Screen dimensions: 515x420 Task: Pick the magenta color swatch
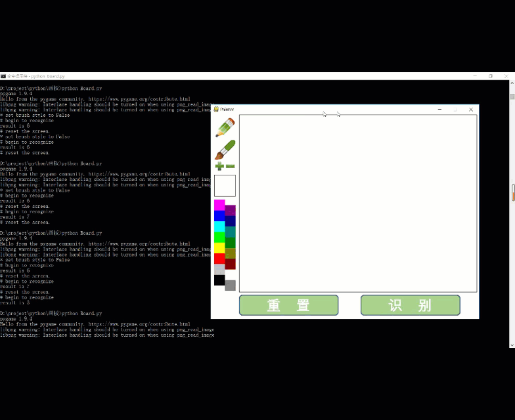tap(219, 205)
